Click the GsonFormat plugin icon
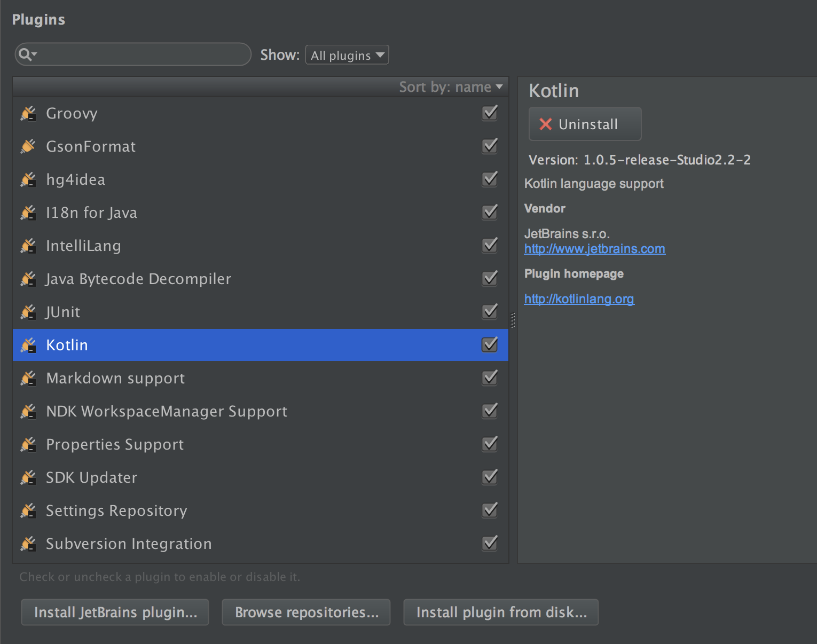Viewport: 817px width, 644px height. [x=28, y=146]
